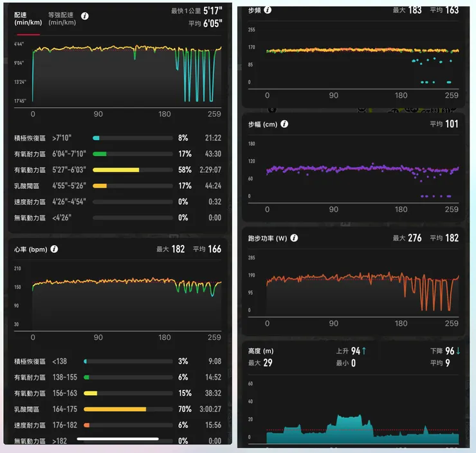Select heart rate zone row 176-182
Screen dimensions: 476x453
118,425
